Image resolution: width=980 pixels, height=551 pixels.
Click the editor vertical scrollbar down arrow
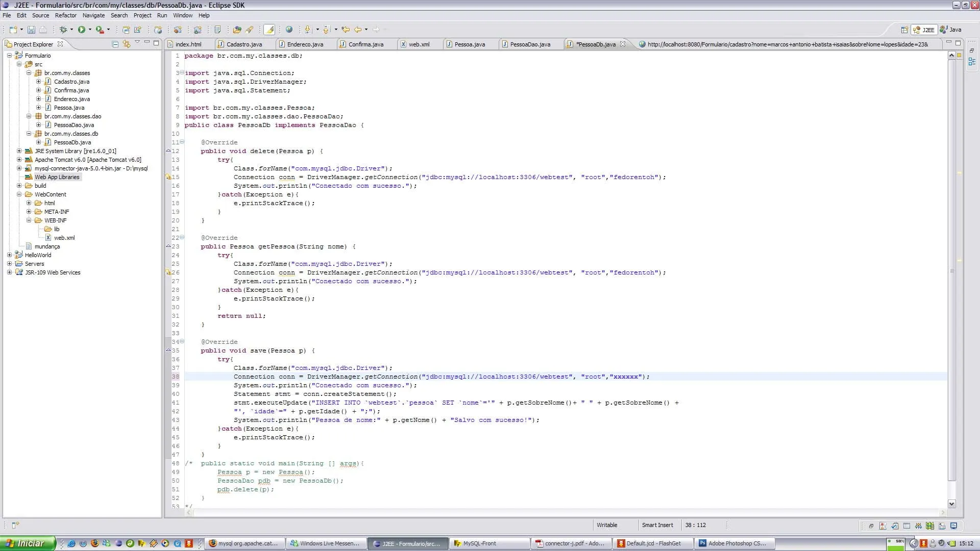pos(951,504)
